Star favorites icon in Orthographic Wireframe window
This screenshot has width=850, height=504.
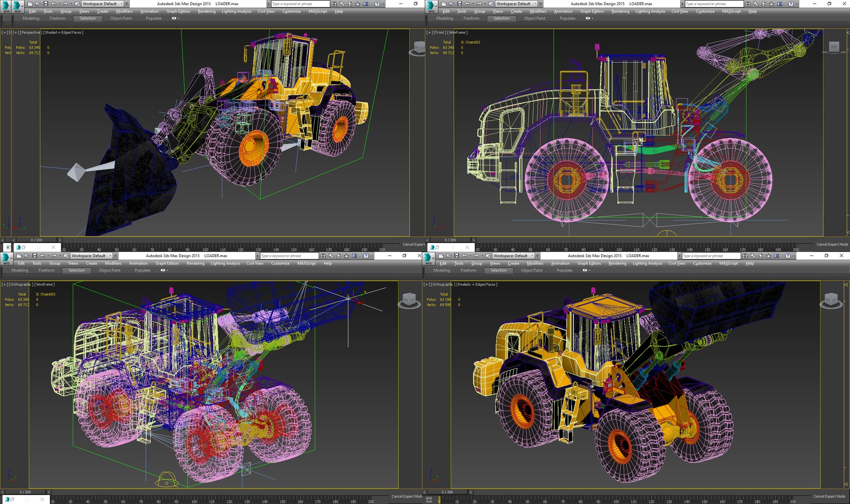(x=347, y=256)
